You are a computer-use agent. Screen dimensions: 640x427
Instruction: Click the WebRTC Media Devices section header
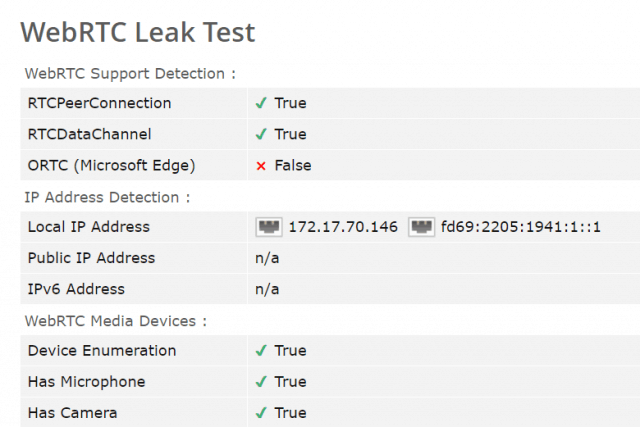(116, 321)
